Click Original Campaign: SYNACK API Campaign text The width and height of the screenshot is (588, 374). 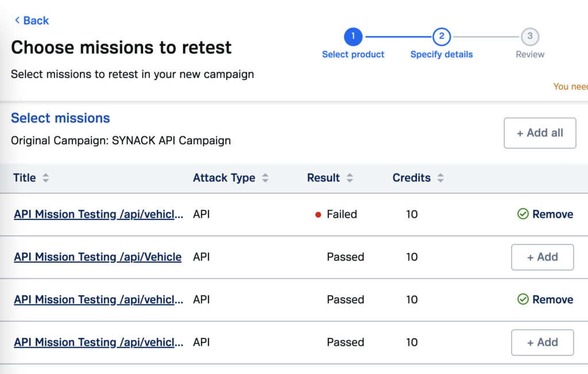[x=121, y=141]
